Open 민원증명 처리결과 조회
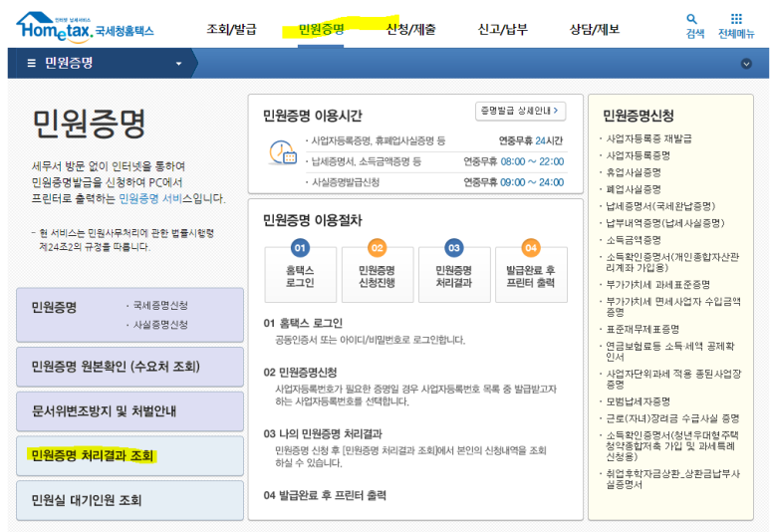 point(130,456)
